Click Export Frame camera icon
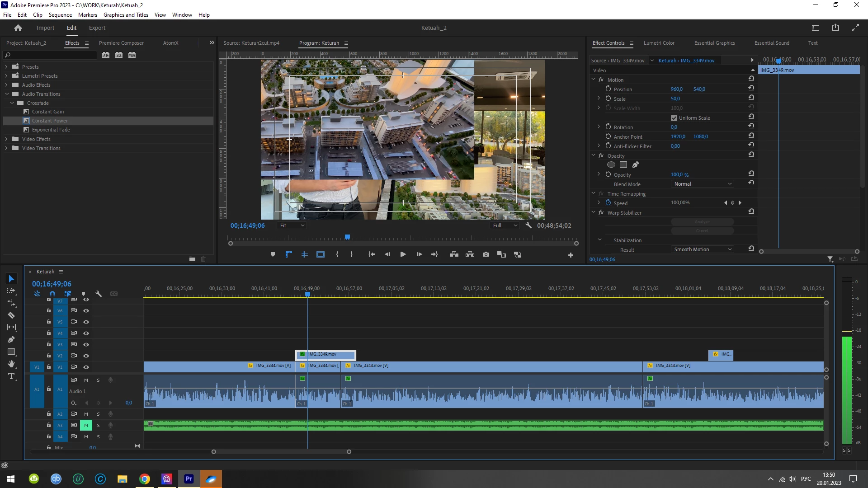 click(x=486, y=254)
